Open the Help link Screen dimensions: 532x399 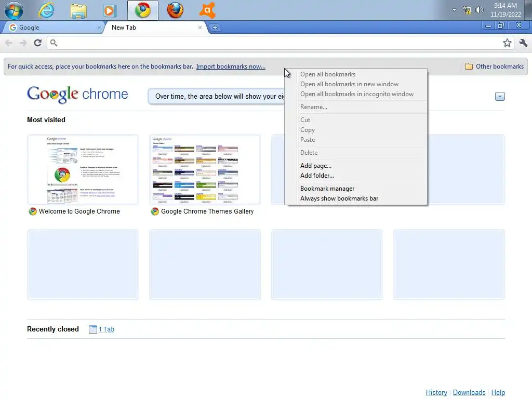[x=498, y=393]
